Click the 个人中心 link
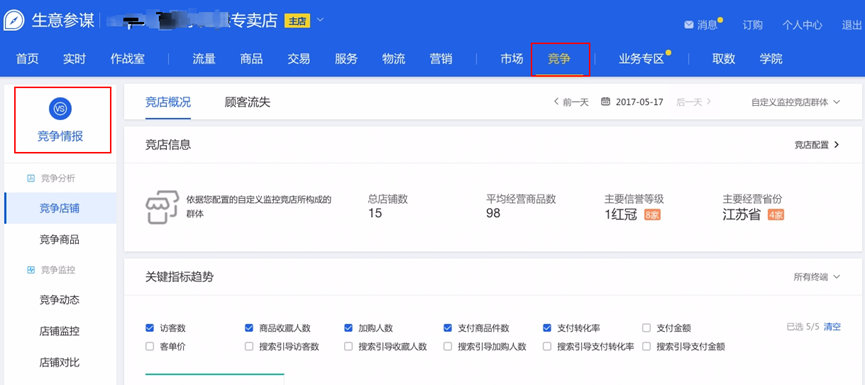 pos(802,25)
